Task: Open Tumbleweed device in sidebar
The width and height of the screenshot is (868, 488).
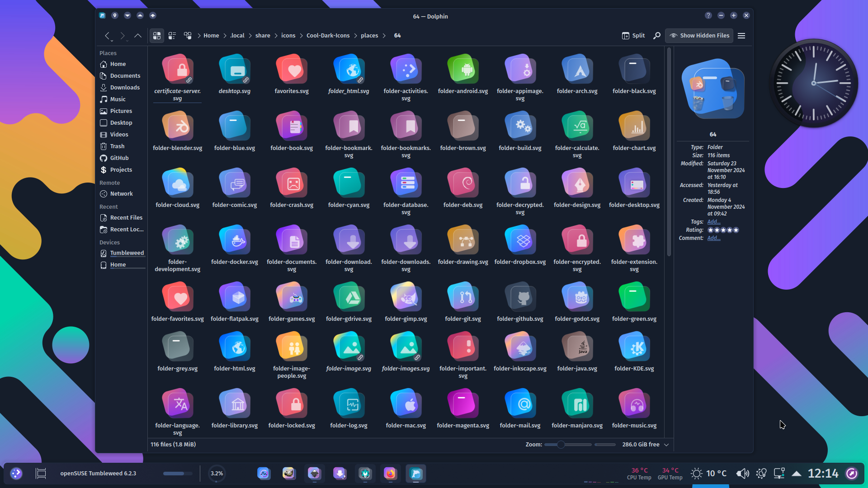Action: 123,253
